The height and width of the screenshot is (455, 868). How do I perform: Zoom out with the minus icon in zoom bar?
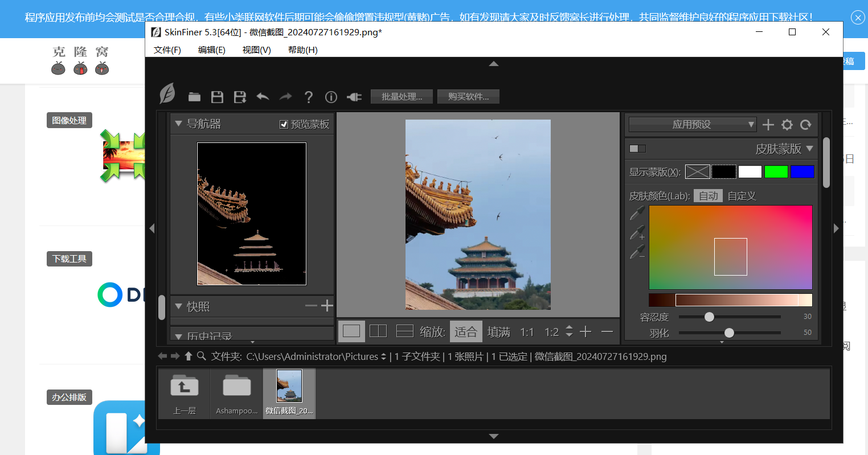607,331
